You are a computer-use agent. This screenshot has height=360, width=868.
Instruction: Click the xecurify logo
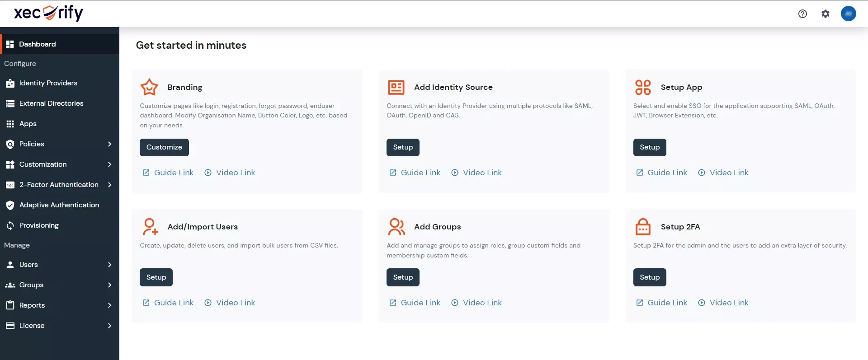click(48, 13)
